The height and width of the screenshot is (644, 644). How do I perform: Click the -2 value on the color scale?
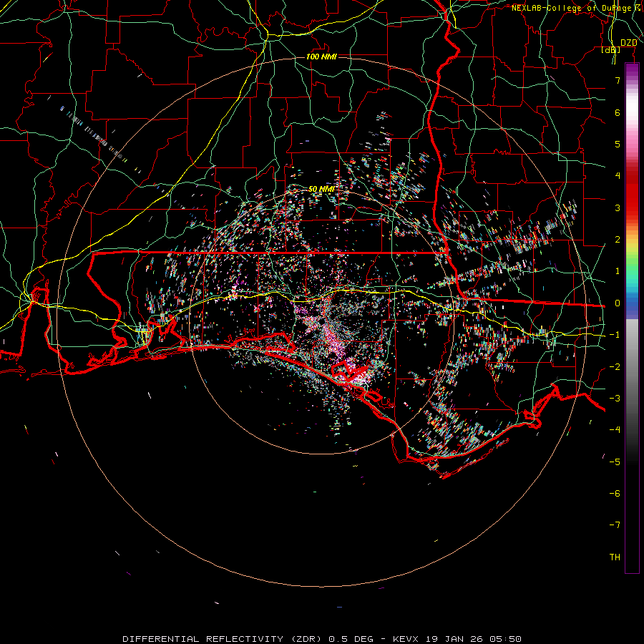[x=615, y=367]
